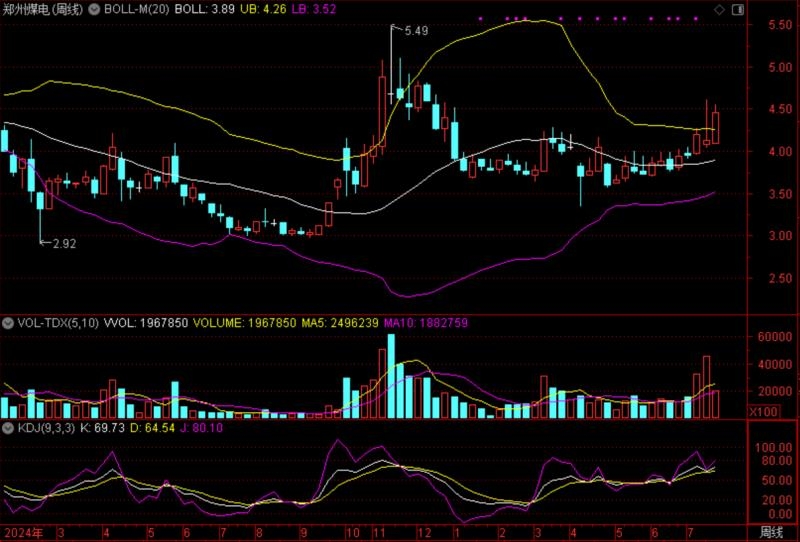
Task: Click the 2024年 label on the time axis
Action: click(x=23, y=533)
